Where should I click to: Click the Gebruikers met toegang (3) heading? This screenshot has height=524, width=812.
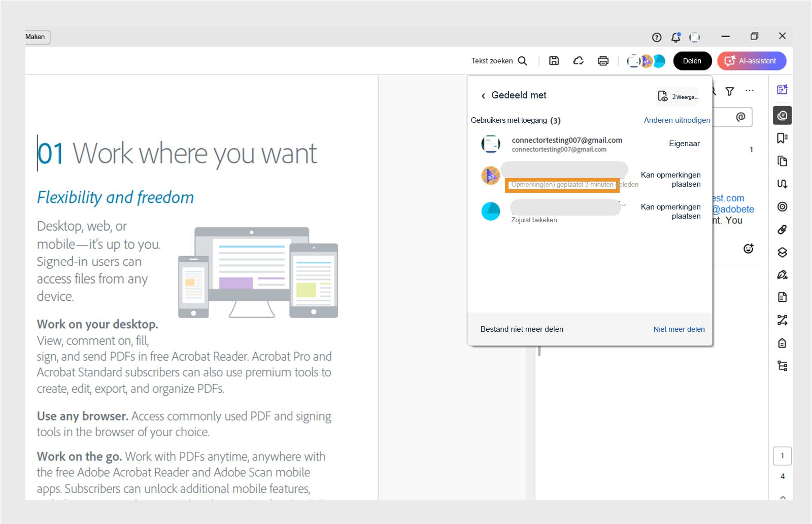(x=516, y=120)
